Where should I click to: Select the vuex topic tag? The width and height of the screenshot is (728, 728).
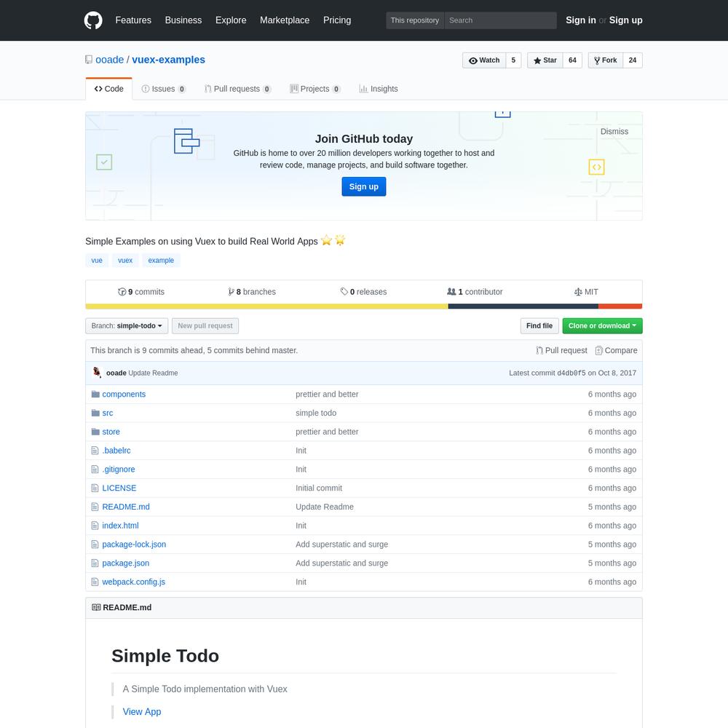[x=125, y=261]
